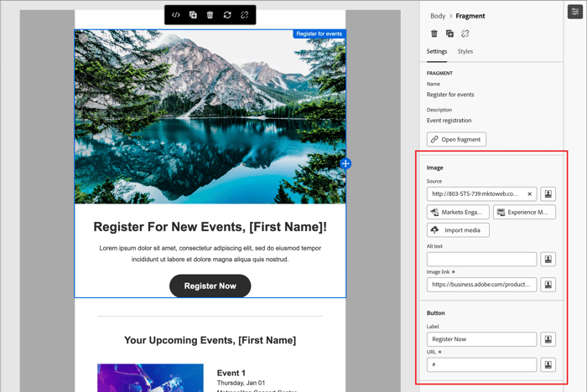Add personalization to button URL field
The height and width of the screenshot is (392, 587).
(548, 364)
